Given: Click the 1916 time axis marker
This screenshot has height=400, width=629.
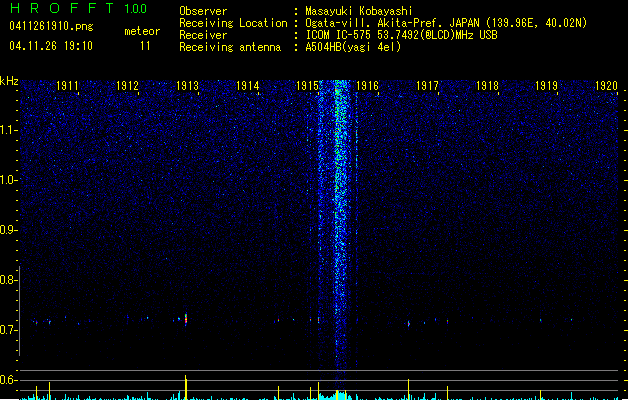Looking at the screenshot, I should tap(367, 86).
